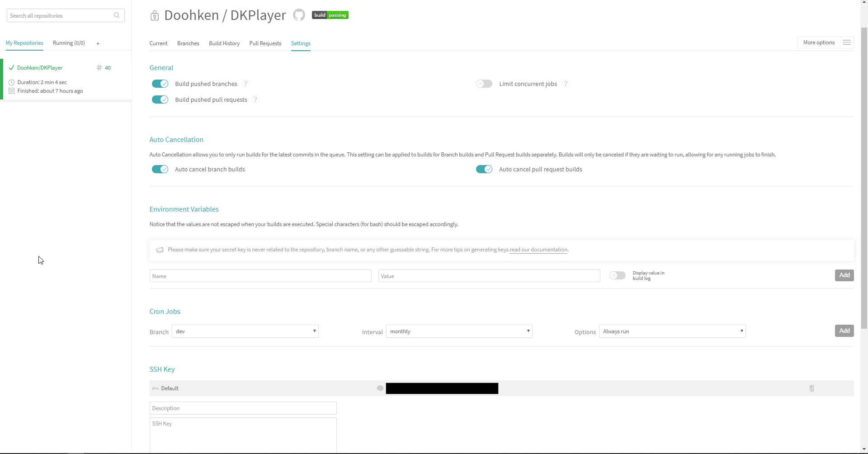The image size is (868, 454).
Task: Click the SSH Key section heading
Action: tap(162, 369)
